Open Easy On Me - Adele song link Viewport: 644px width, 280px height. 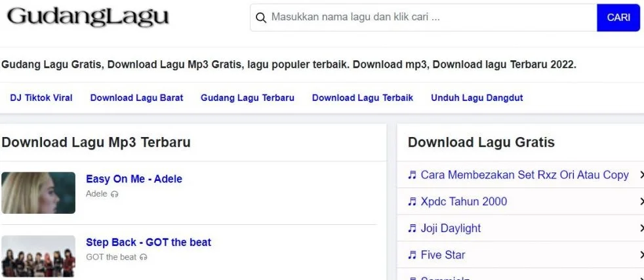(x=134, y=179)
